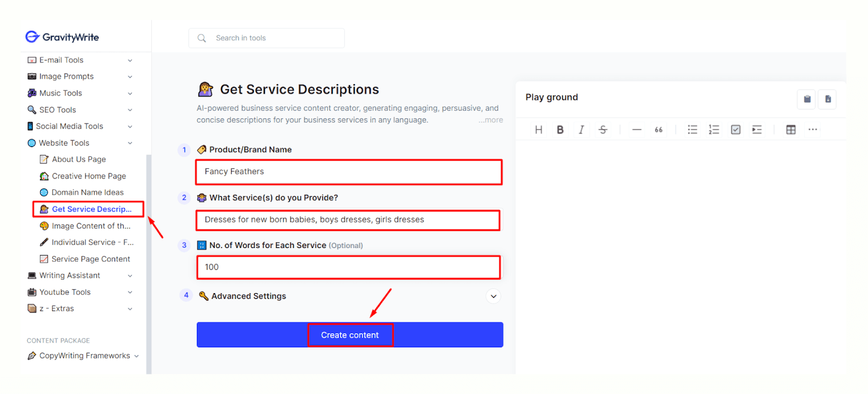Create a numbered list in the editor

click(x=714, y=130)
